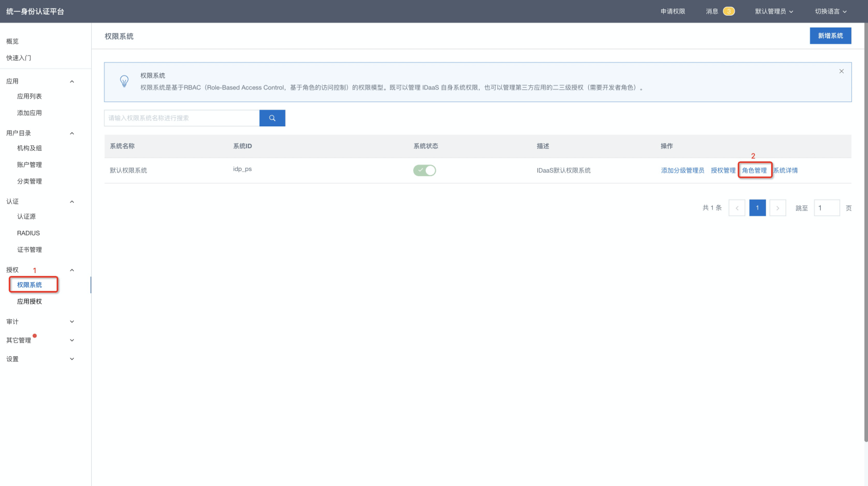Focus the 跳至 page number input
The height and width of the screenshot is (486, 868).
pyautogui.click(x=826, y=208)
